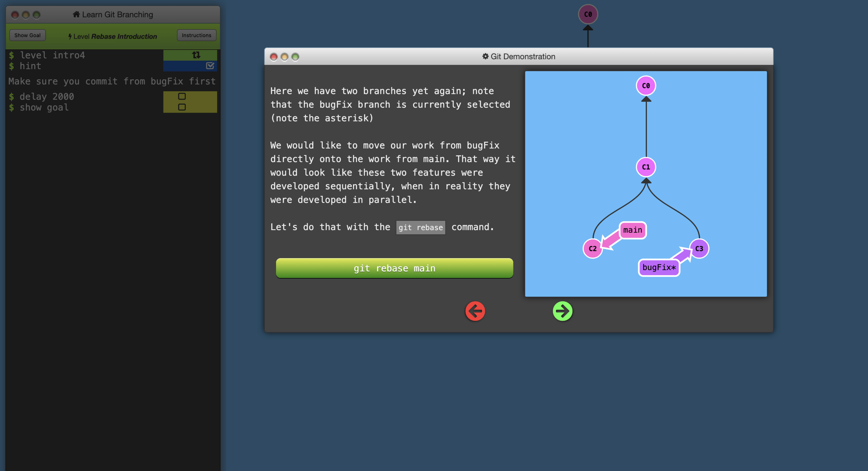Image resolution: width=868 pixels, height=471 pixels.
Task: Toggle the checkbox beside delay 2000
Action: click(x=182, y=96)
